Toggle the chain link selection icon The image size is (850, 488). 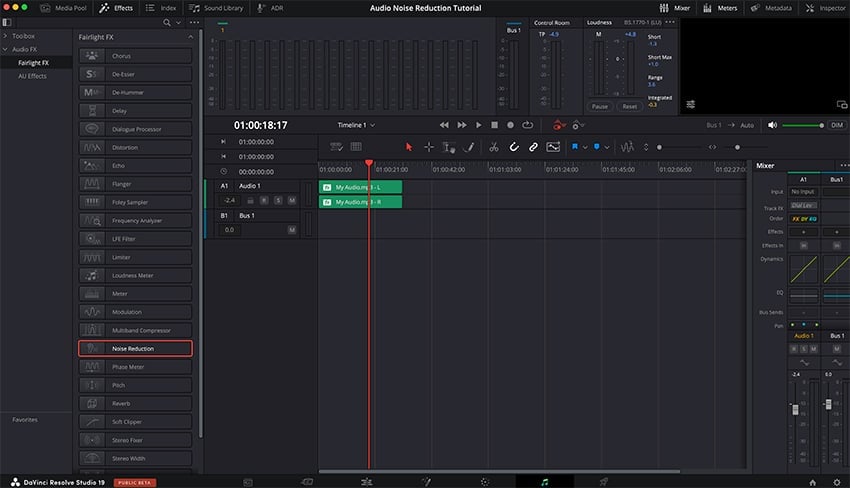click(533, 147)
